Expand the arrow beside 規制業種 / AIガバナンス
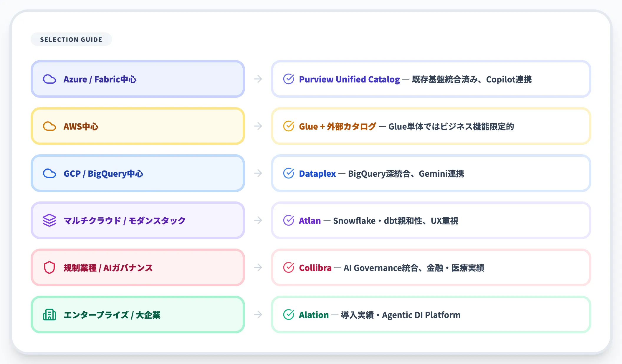 [258, 268]
